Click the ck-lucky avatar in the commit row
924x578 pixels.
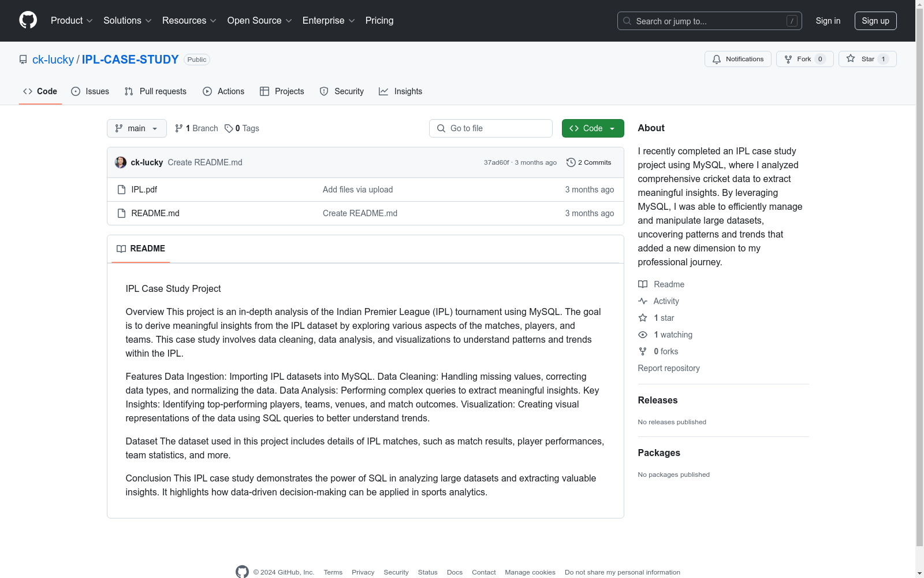click(121, 162)
